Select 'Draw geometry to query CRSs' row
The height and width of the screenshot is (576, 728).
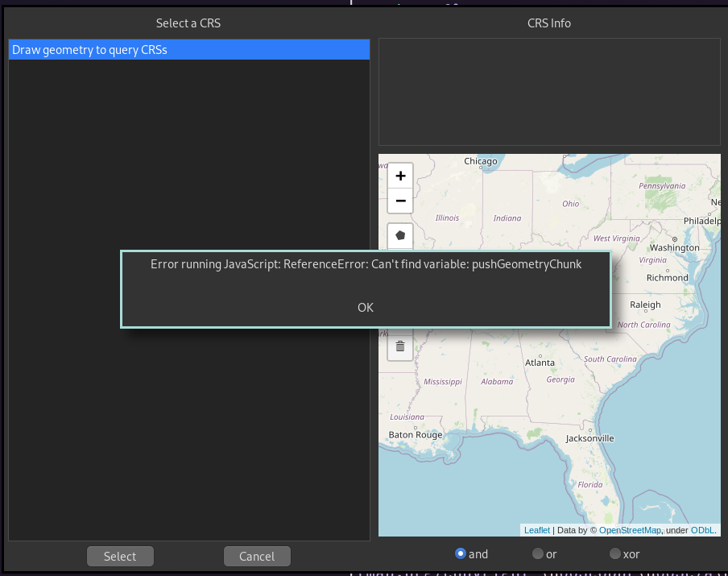(x=189, y=50)
